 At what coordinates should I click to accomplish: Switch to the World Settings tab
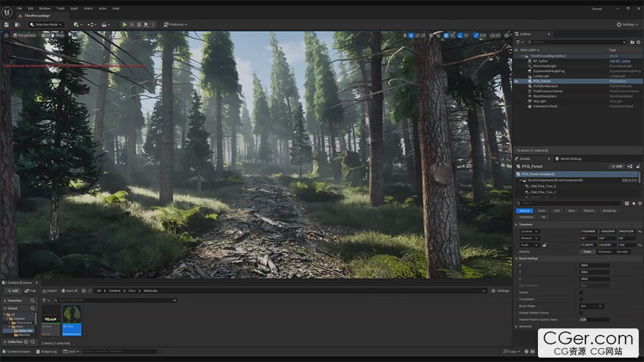[x=569, y=158]
